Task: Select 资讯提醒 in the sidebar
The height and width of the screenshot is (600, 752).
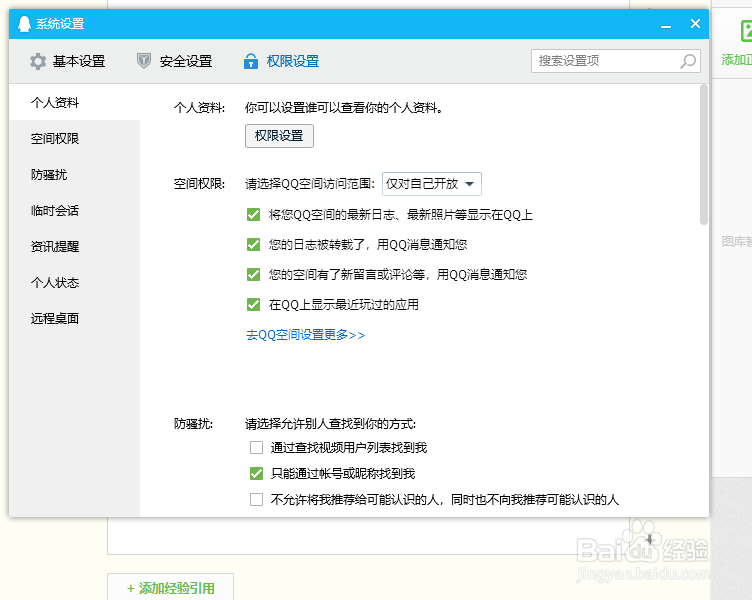Action: tap(74, 247)
